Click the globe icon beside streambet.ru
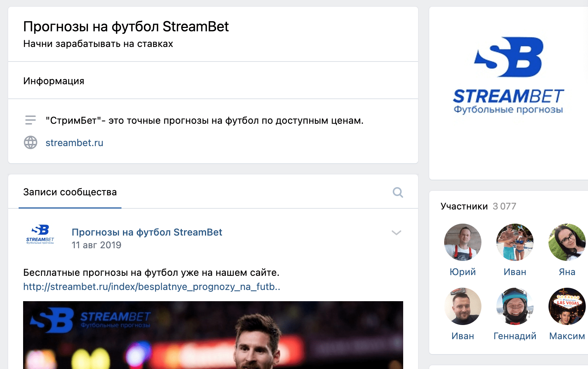 (x=31, y=142)
